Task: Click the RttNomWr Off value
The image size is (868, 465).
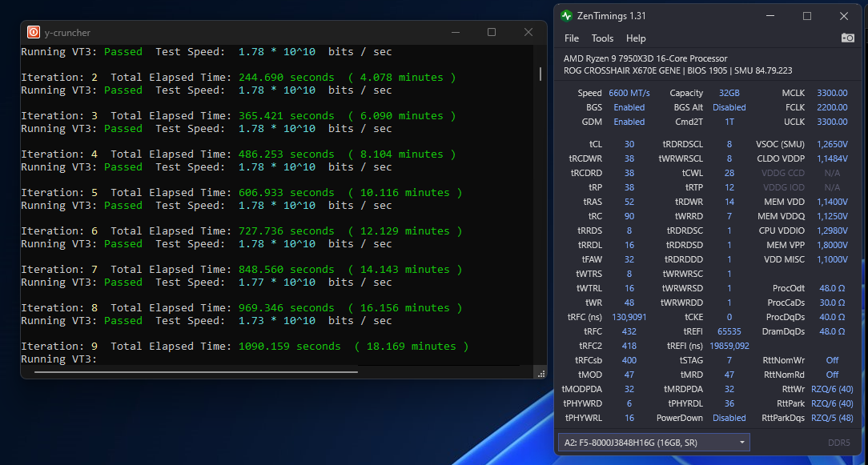Action: point(832,360)
